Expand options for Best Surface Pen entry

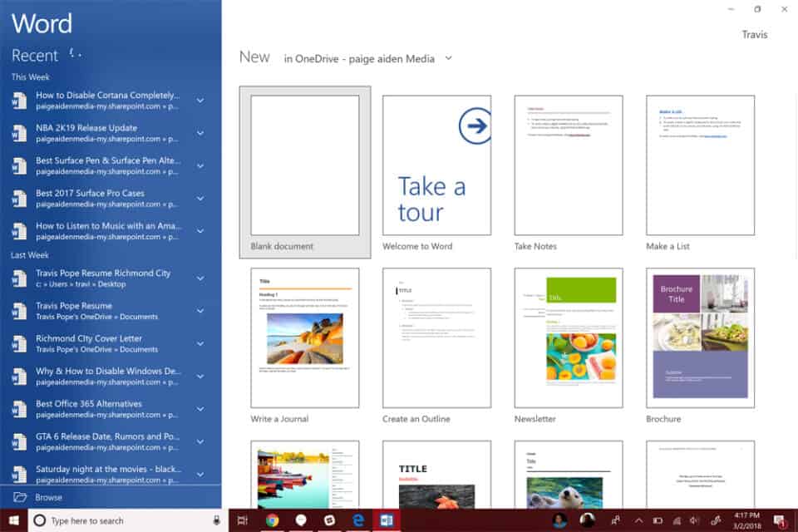(200, 166)
